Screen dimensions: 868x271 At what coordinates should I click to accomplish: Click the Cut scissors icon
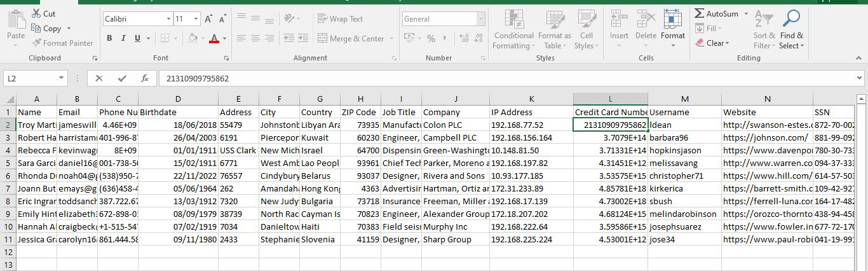[x=36, y=13]
